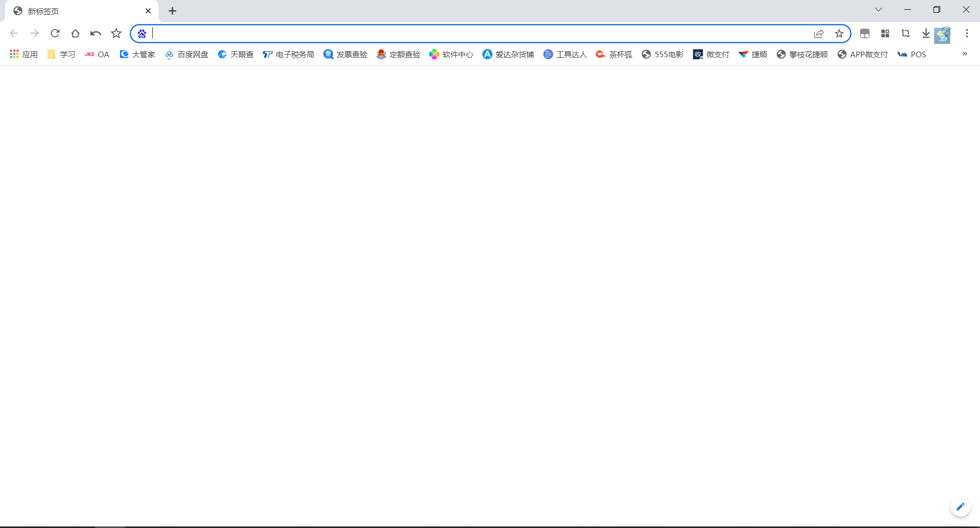Go to the home page
Image resolution: width=980 pixels, height=528 pixels.
(75, 33)
